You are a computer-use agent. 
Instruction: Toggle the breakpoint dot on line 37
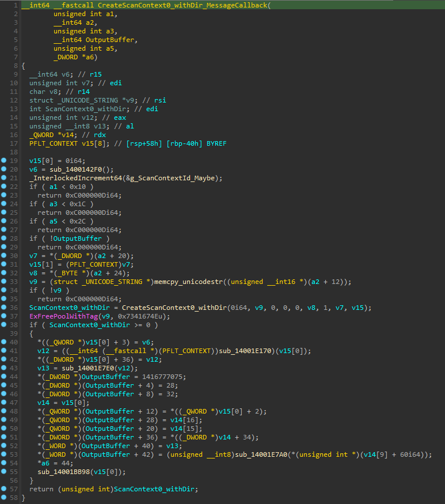pyautogui.click(x=4, y=316)
